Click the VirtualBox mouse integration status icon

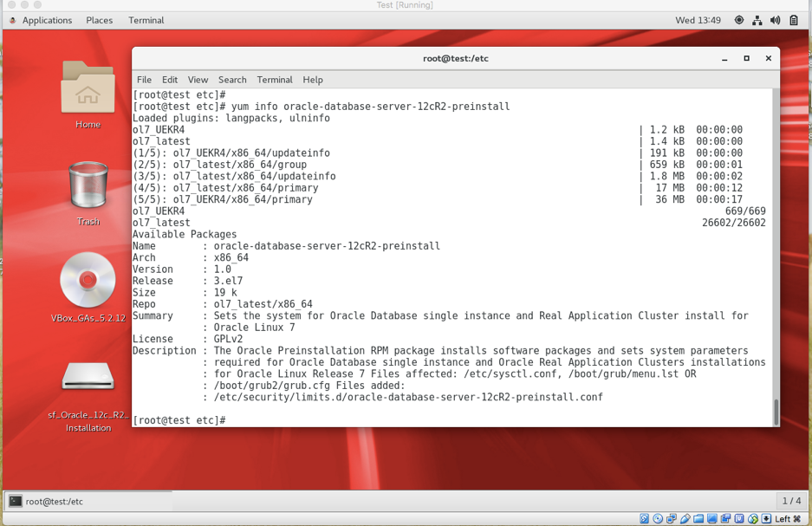point(753,518)
